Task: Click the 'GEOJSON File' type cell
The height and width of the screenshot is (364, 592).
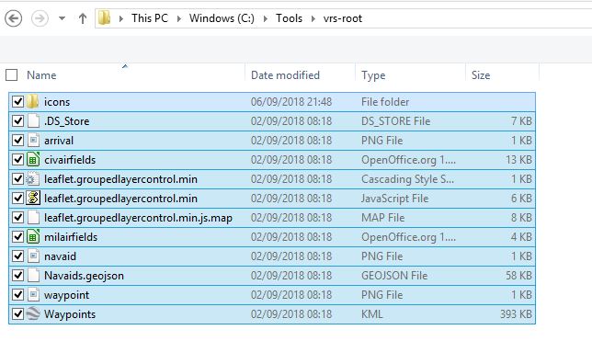Action: [x=394, y=276]
